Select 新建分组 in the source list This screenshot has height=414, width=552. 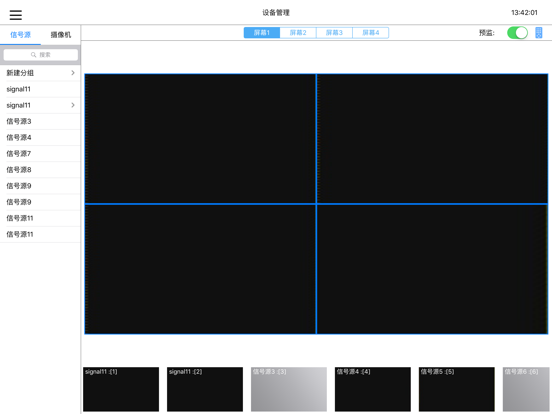40,73
